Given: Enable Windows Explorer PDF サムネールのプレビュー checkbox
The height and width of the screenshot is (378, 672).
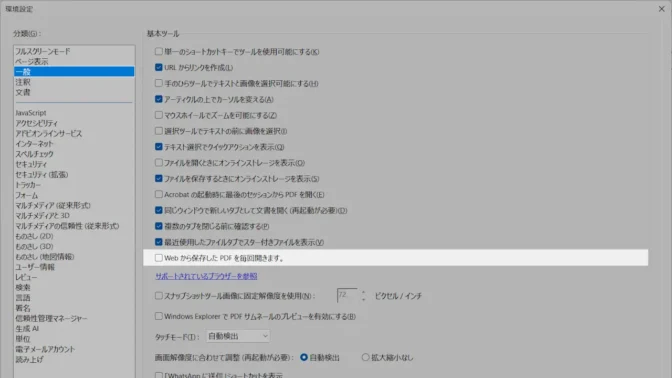Looking at the screenshot, I should tap(159, 316).
